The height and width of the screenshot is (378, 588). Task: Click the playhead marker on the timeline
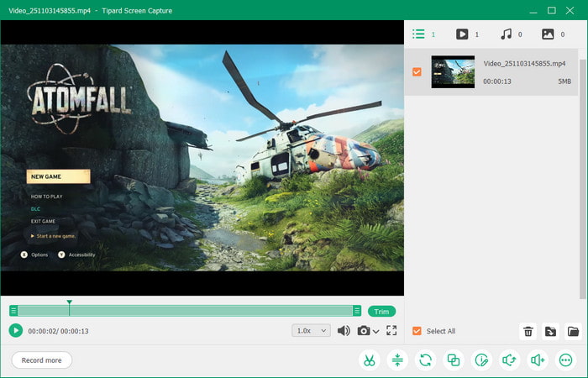pos(70,302)
